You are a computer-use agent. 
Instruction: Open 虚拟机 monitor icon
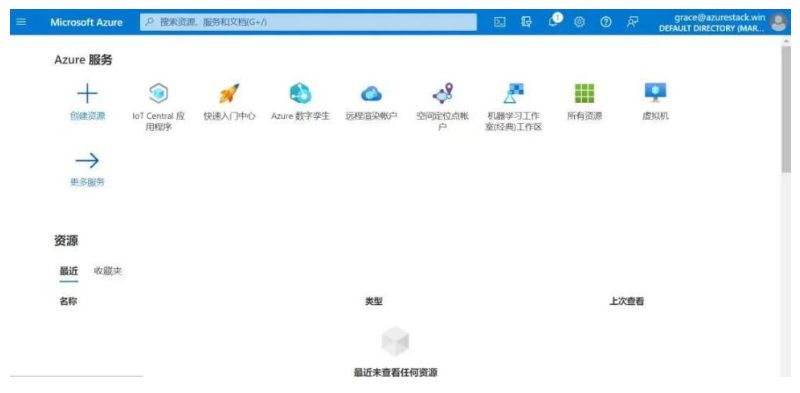656,93
